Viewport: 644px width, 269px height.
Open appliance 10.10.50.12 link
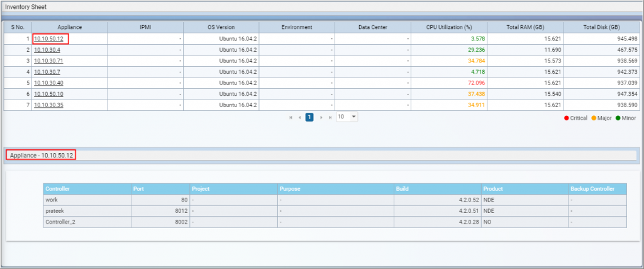(48, 38)
